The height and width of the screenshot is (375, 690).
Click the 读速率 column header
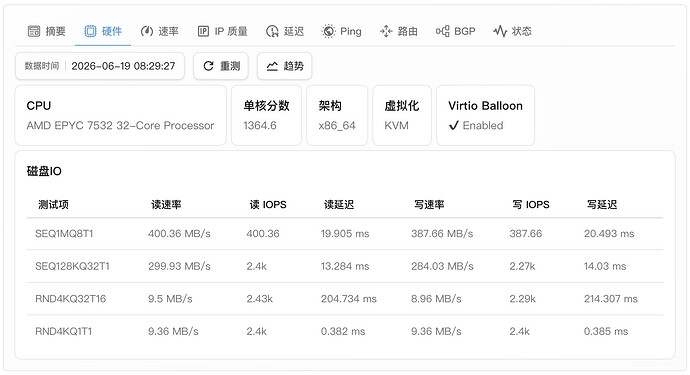166,205
